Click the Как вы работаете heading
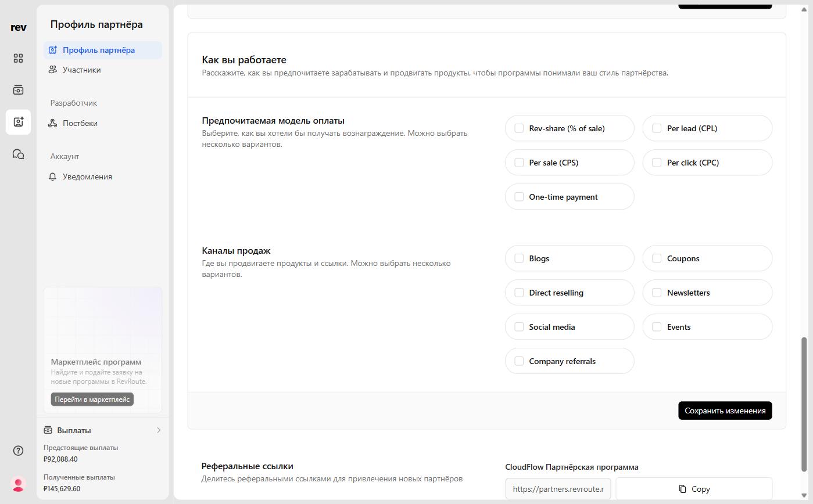813x504 pixels. tap(244, 60)
